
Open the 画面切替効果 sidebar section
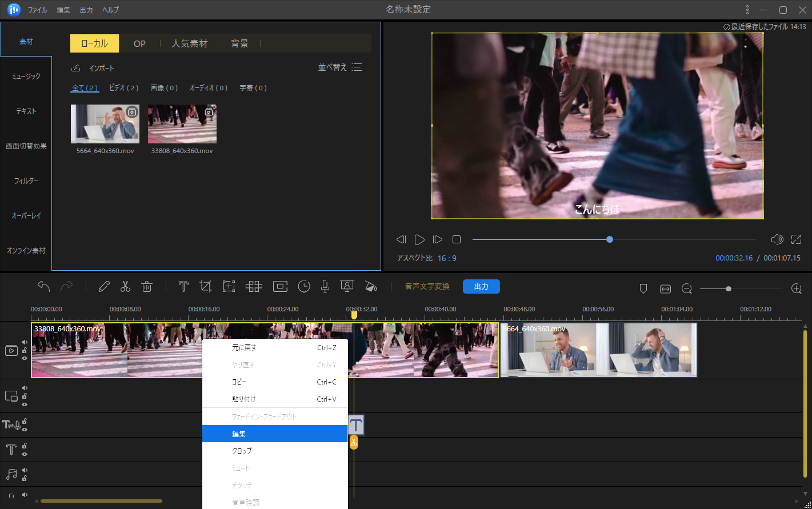[x=26, y=146]
